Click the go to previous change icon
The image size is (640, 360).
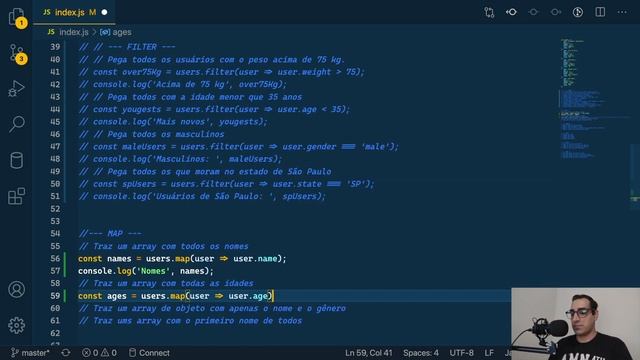[x=511, y=12]
